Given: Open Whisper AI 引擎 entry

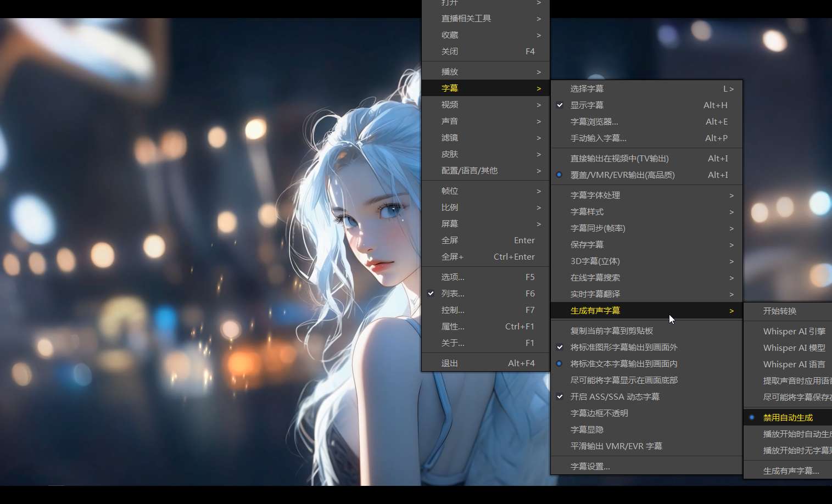Looking at the screenshot, I should pos(788,331).
